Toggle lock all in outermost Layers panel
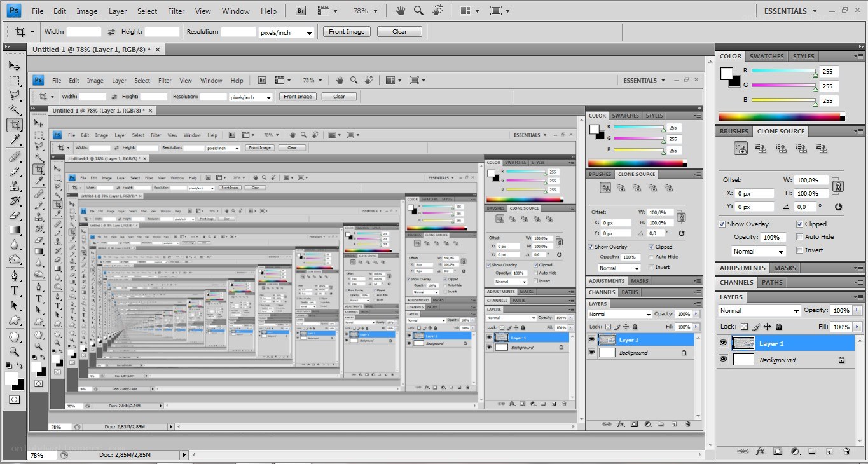Image resolution: width=868 pixels, height=464 pixels. [779, 327]
